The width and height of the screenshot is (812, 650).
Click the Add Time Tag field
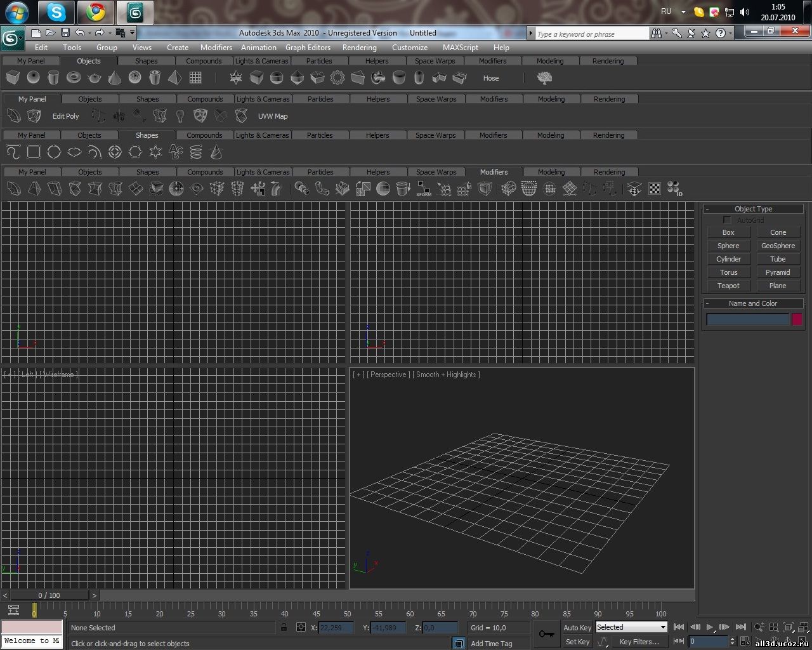(x=498, y=643)
